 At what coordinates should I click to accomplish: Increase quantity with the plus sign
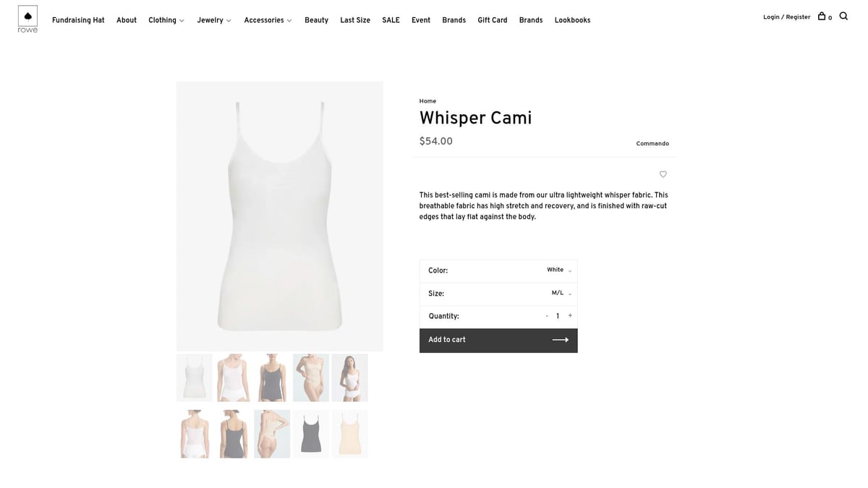coord(570,316)
